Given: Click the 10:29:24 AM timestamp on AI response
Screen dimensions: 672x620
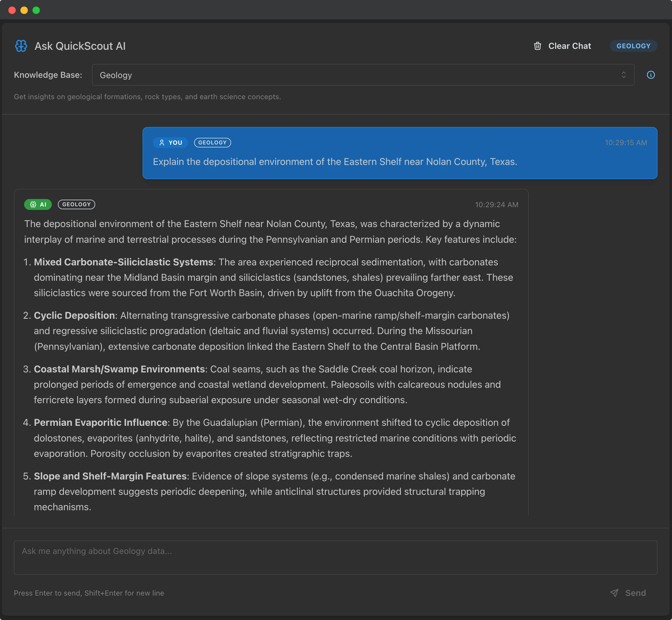Looking at the screenshot, I should tap(497, 204).
